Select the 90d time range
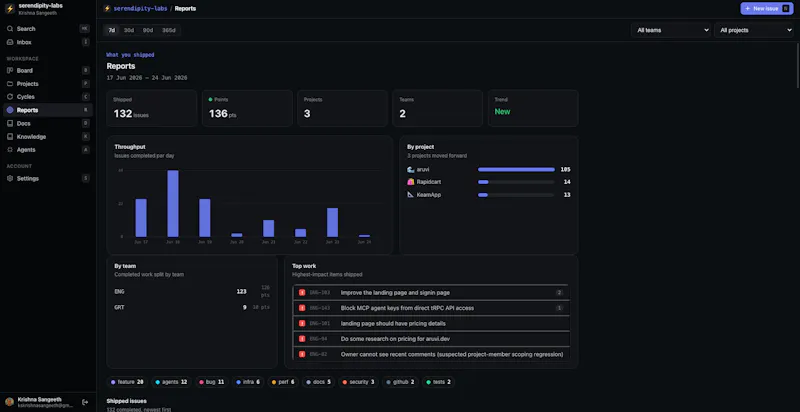The width and height of the screenshot is (800, 412). click(x=148, y=30)
